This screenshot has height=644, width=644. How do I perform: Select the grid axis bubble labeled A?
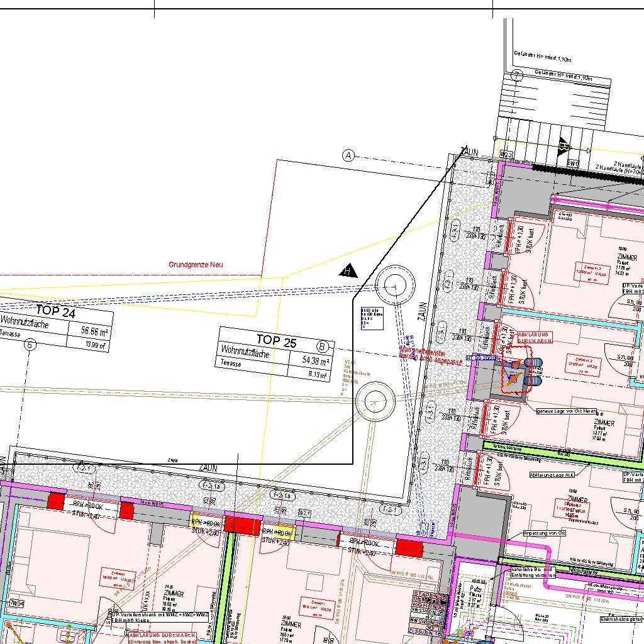(349, 155)
